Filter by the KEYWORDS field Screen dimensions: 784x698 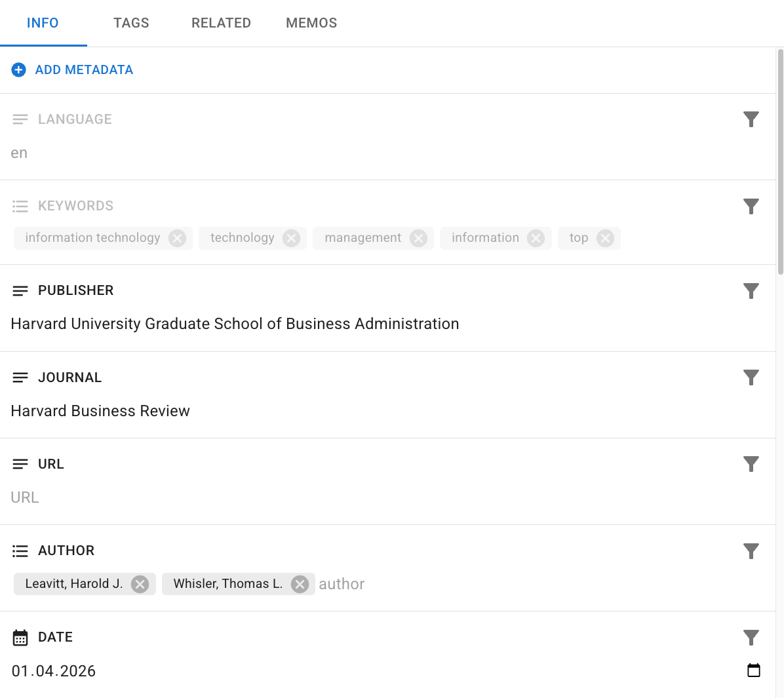click(x=751, y=206)
